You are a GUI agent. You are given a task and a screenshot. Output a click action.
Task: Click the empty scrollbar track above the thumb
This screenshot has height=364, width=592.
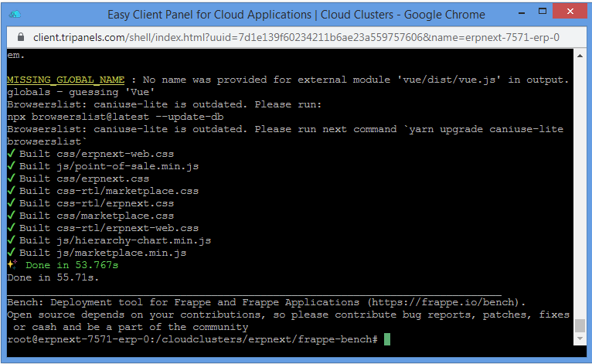point(580,189)
